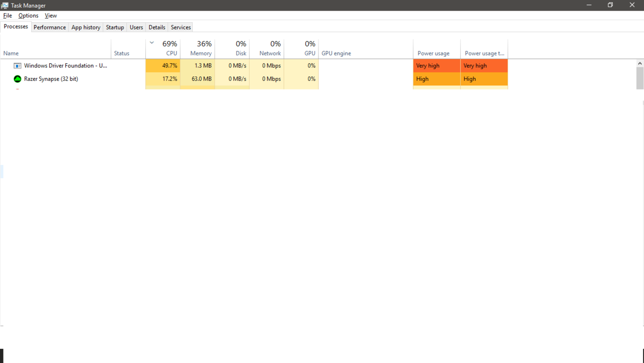The height and width of the screenshot is (363, 644).
Task: Click the vertical scrollbar thumb
Action: pyautogui.click(x=640, y=78)
